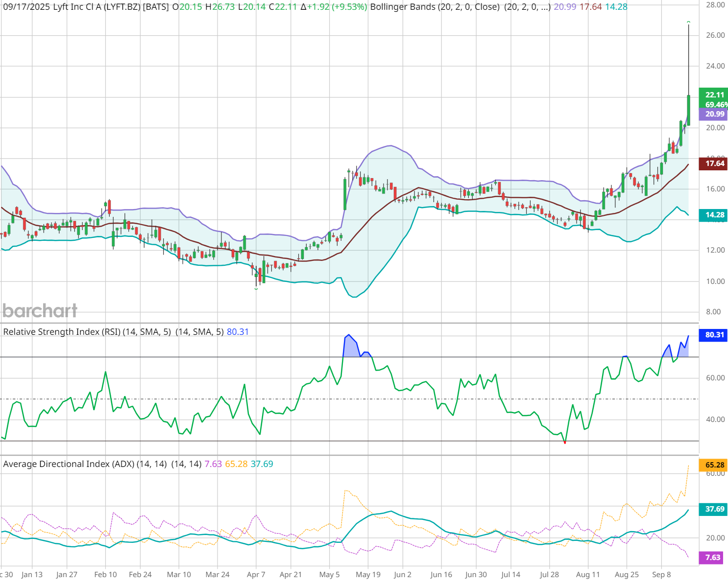Click the 12.00 price axis label
Image resolution: width=728 pixels, height=583 pixels.
pos(715,250)
